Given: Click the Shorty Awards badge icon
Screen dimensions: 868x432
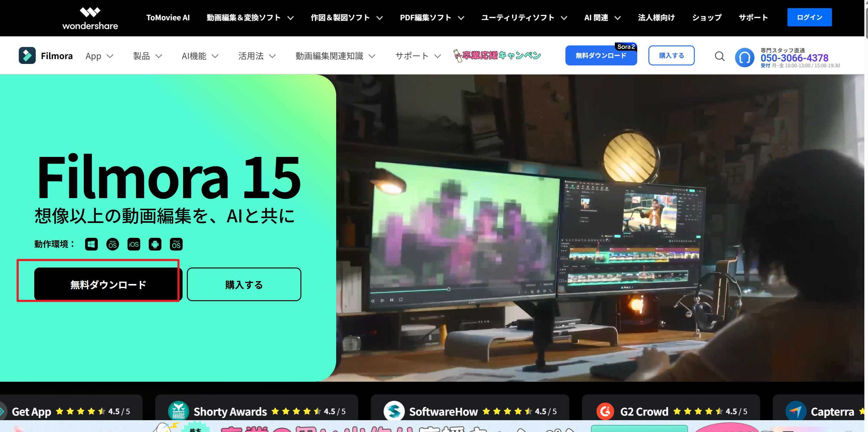Looking at the screenshot, I should [178, 411].
